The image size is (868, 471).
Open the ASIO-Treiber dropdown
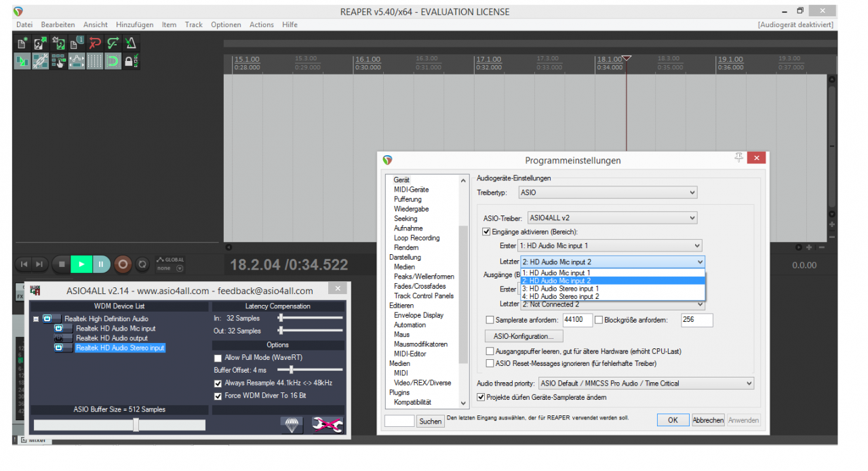click(612, 218)
